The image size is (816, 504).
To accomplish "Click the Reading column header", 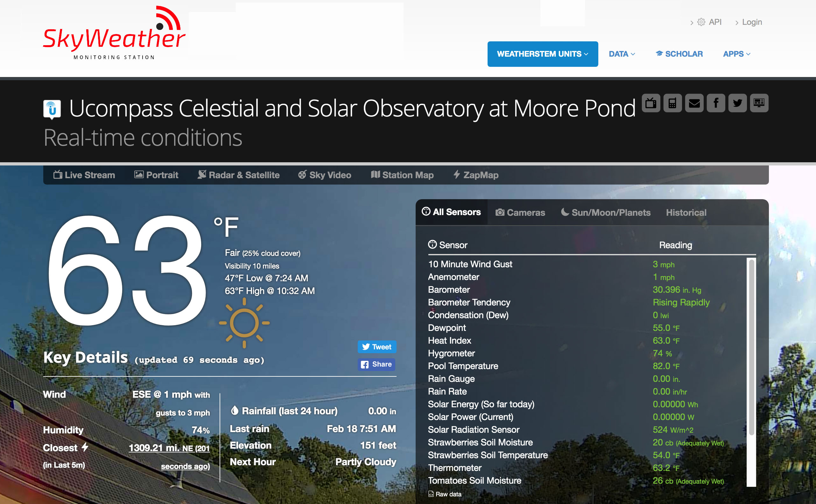I will tap(675, 245).
